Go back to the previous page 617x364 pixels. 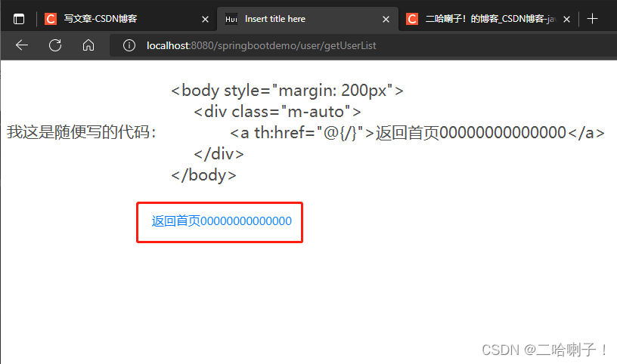pyautogui.click(x=22, y=45)
